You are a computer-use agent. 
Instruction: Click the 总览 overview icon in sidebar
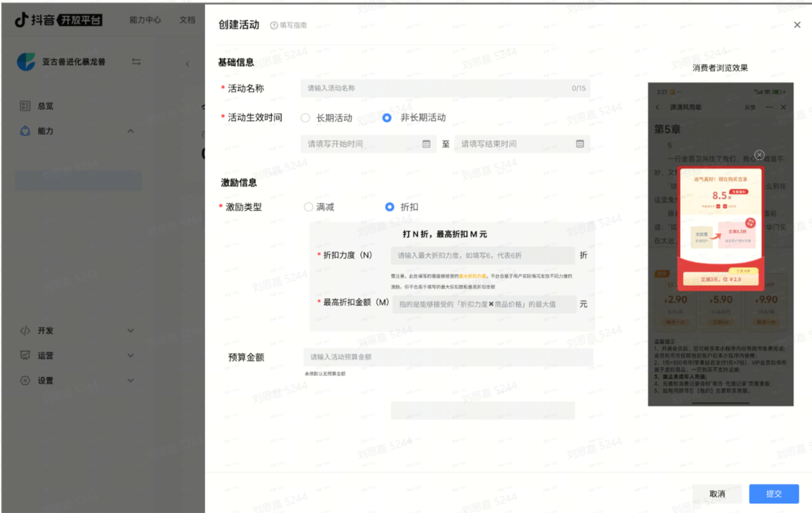click(x=25, y=106)
